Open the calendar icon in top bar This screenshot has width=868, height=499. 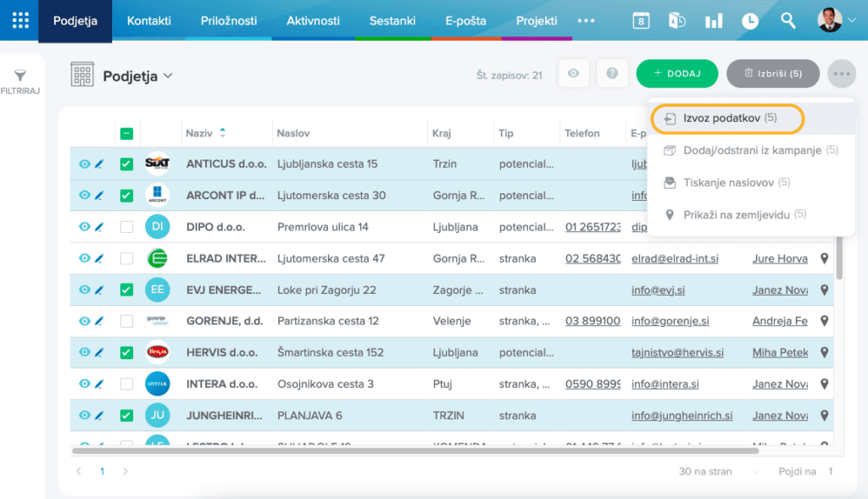pyautogui.click(x=641, y=21)
